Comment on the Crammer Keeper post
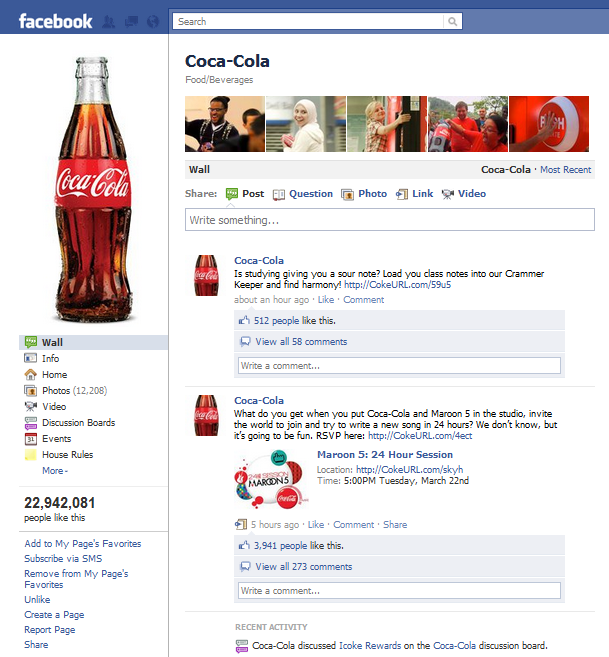Viewport: 609px width, 657px height. coord(363,300)
